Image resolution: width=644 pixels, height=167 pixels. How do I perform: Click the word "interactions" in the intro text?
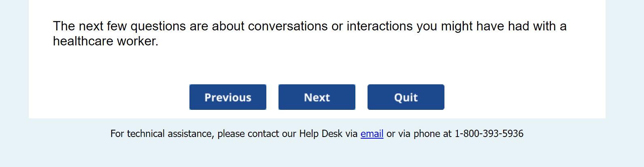coord(380,26)
